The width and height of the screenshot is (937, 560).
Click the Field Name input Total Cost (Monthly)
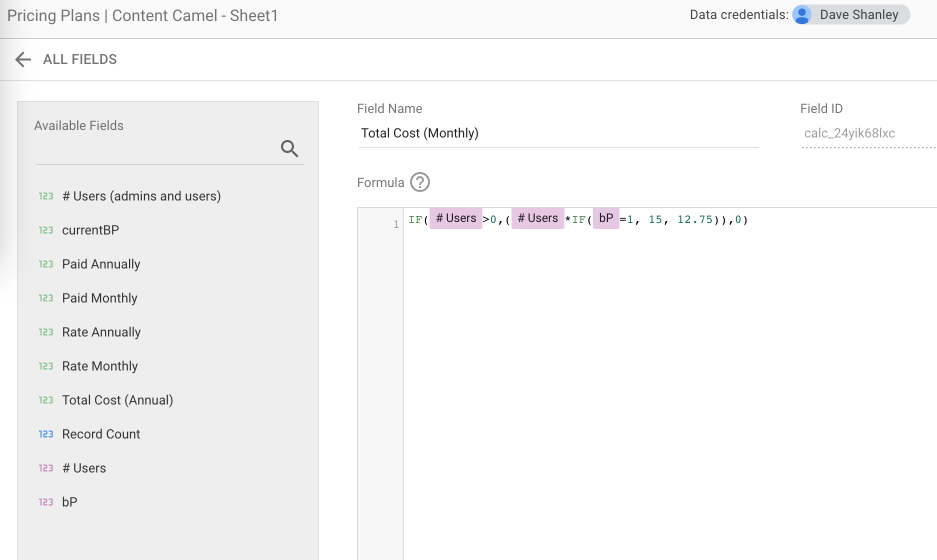tap(558, 133)
